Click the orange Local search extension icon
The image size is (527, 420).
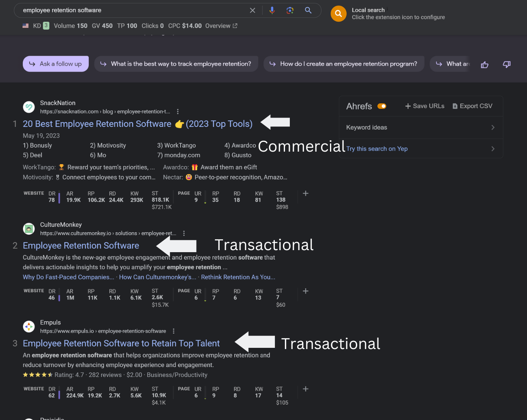point(338,13)
